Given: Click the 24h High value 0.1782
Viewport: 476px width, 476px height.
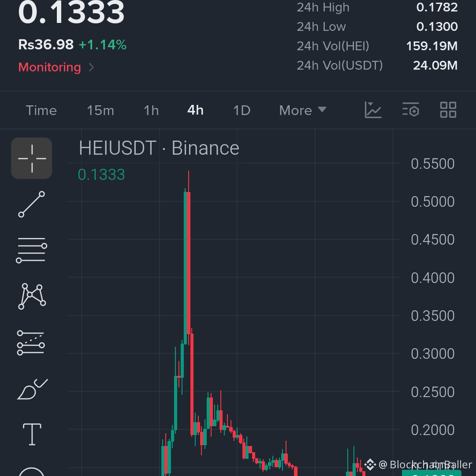Looking at the screenshot, I should click(x=437, y=7).
